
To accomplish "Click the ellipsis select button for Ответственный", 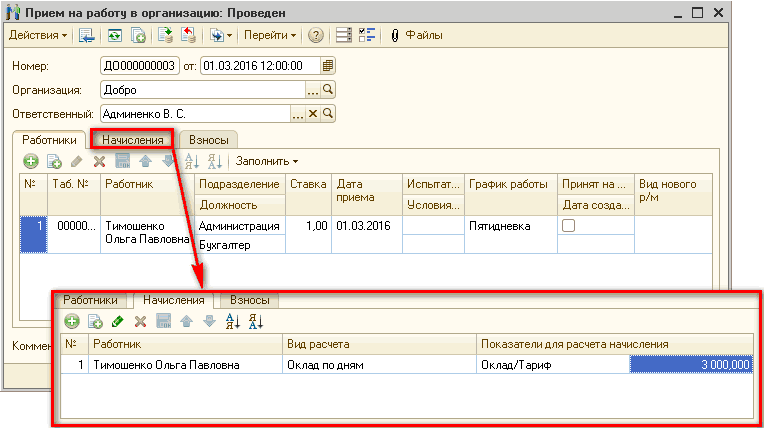I will click(x=297, y=114).
